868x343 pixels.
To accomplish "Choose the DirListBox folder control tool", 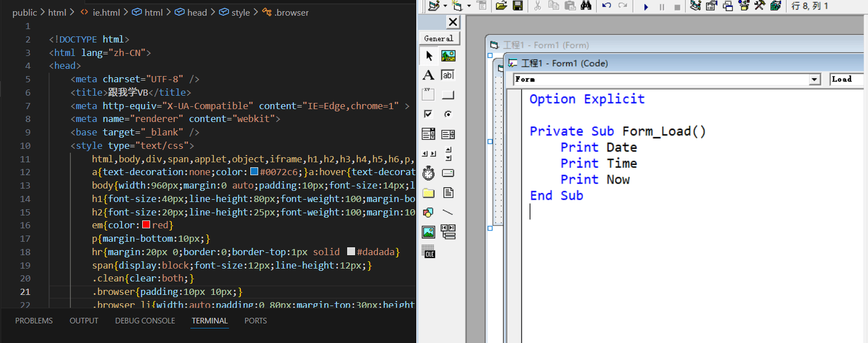I will tap(429, 192).
